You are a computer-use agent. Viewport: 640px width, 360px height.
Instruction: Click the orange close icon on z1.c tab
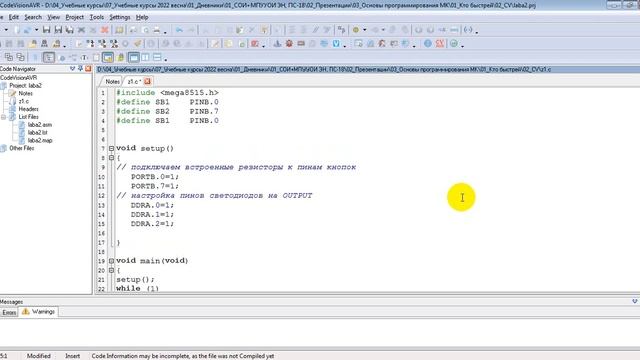147,81
